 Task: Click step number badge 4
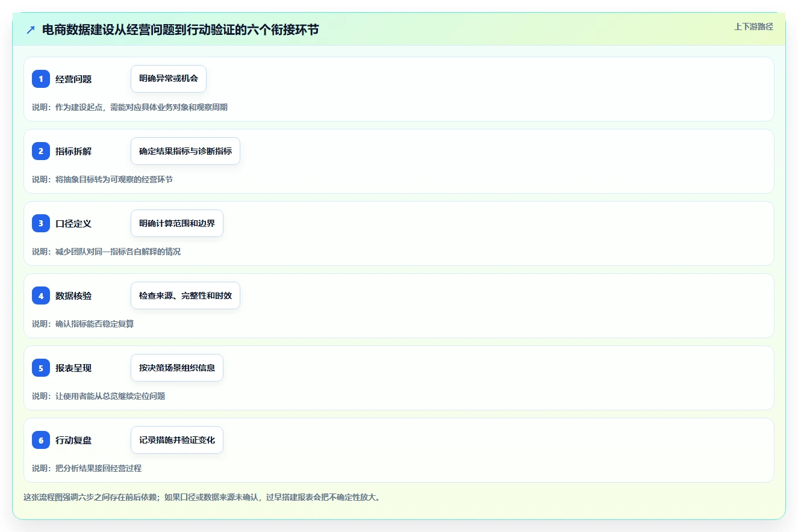[x=41, y=295]
